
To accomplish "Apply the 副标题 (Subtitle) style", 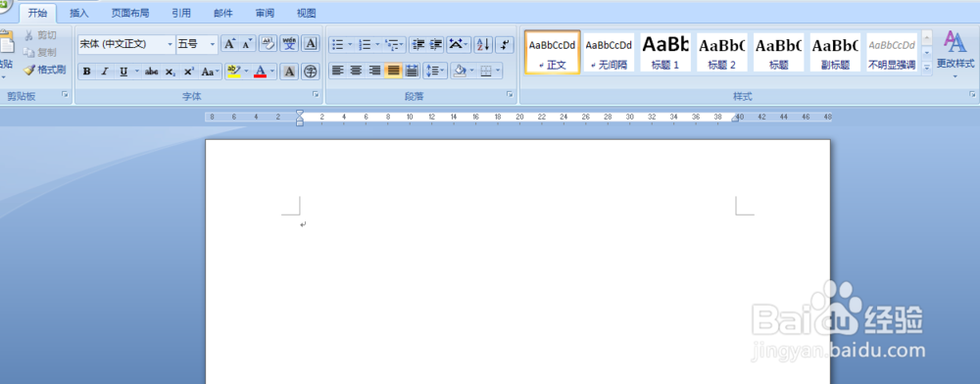I will point(835,53).
